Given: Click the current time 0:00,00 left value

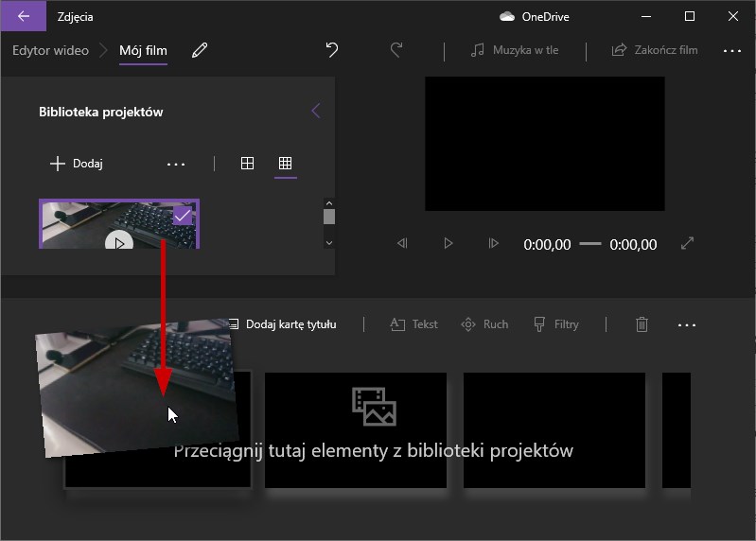Looking at the screenshot, I should (547, 244).
